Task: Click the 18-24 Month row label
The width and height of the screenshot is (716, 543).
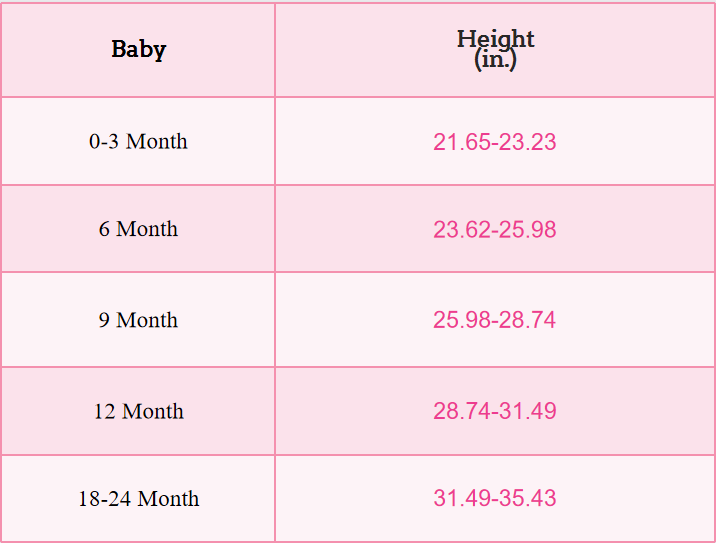Action: (138, 498)
